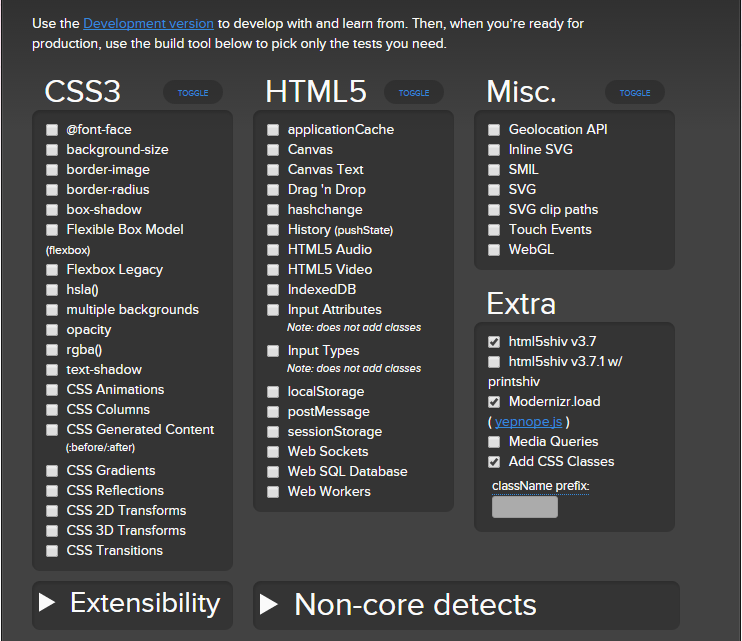The image size is (742, 641).
Task: Enable the Media Queries checkbox
Action: [494, 442]
